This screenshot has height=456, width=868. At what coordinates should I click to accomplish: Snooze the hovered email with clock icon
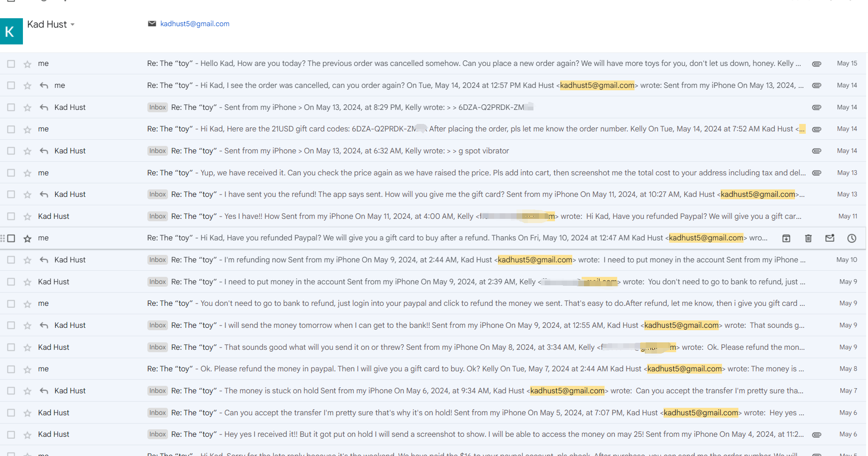coord(852,239)
